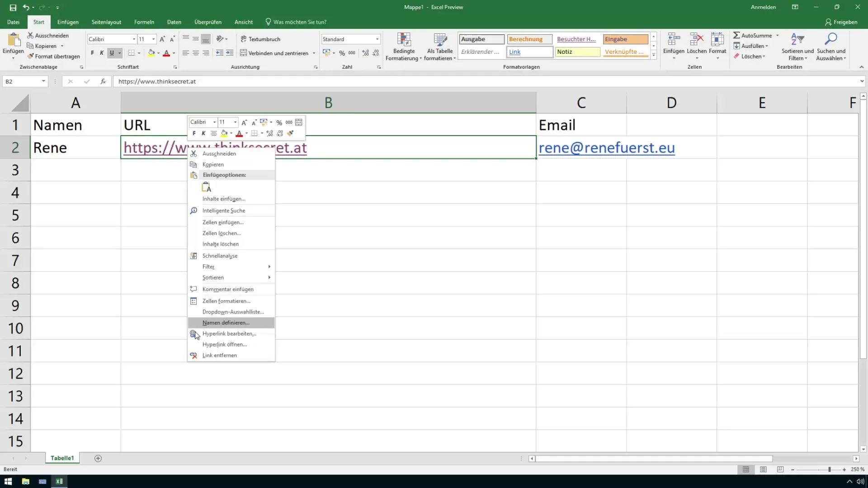Toggle Textumbruch wrap text
This screenshot has height=488, width=868.
point(260,39)
